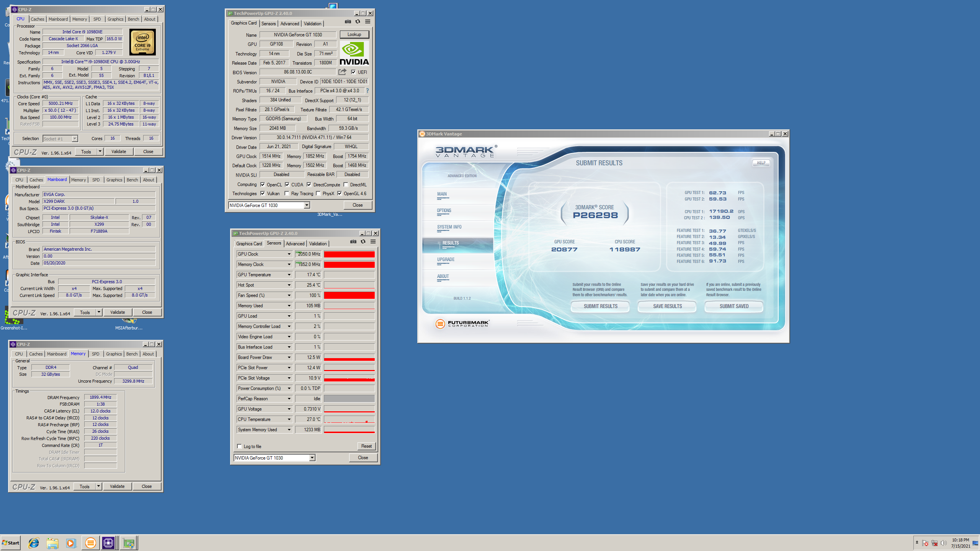Click the Intel Core i9 Extreme logo
This screenshot has height=551, width=980.
click(x=142, y=42)
